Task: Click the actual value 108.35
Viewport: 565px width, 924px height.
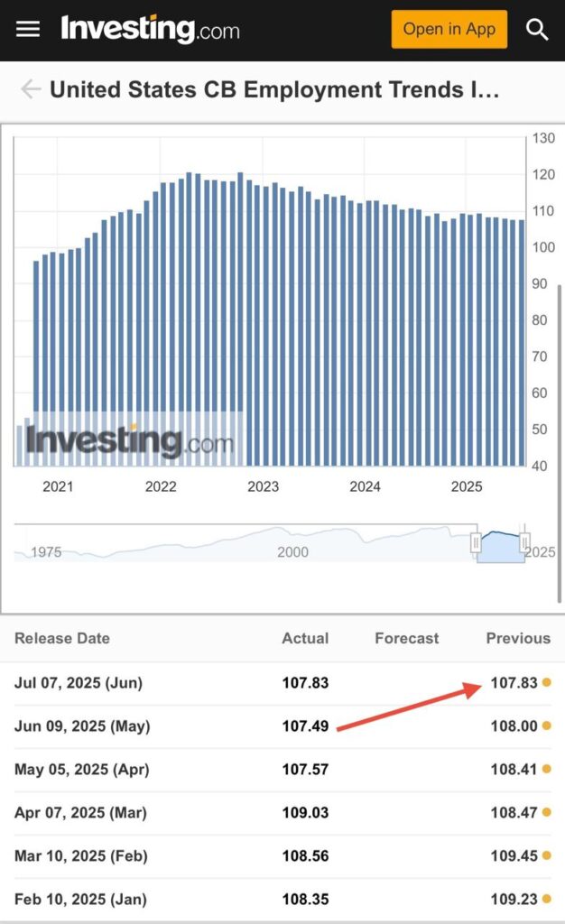Action: pyautogui.click(x=305, y=900)
